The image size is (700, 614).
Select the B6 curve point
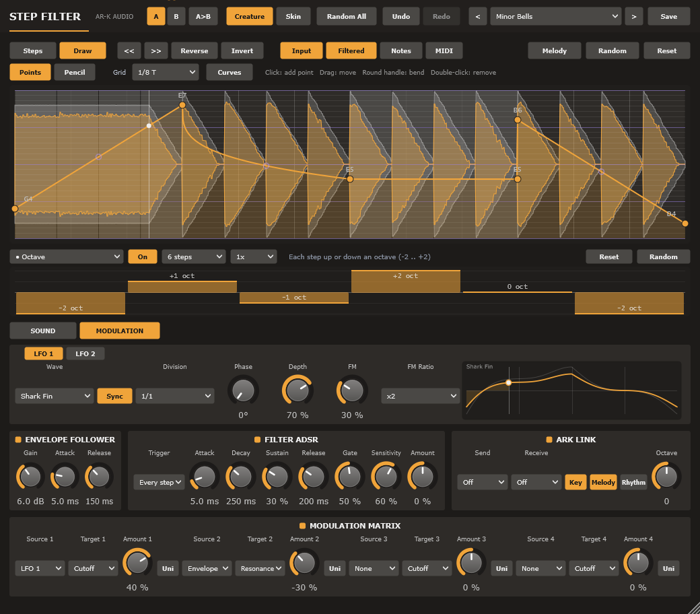click(518, 120)
